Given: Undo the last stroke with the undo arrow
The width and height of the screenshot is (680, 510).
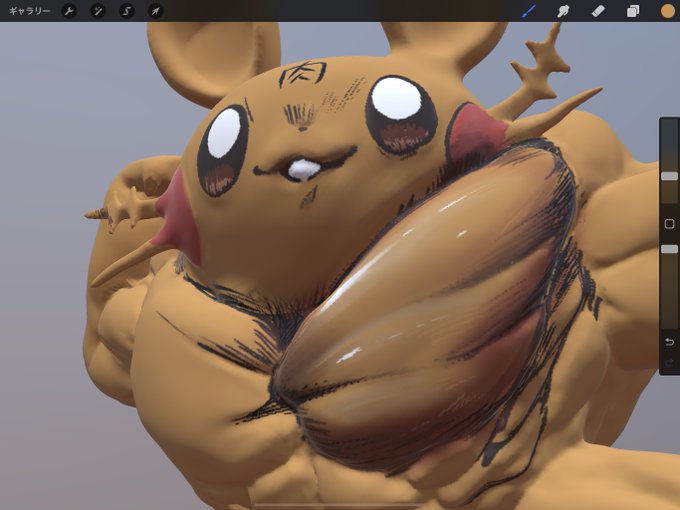Looking at the screenshot, I should point(669,342).
